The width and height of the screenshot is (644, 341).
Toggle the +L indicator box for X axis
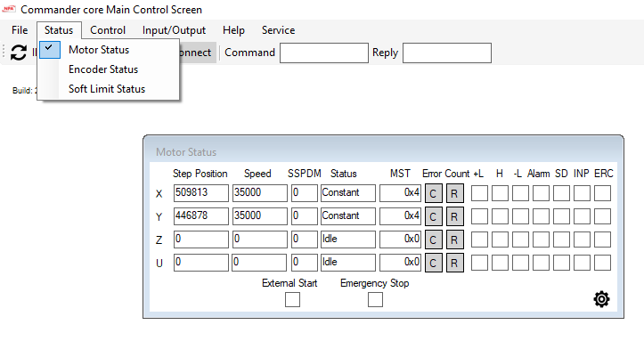tap(479, 193)
